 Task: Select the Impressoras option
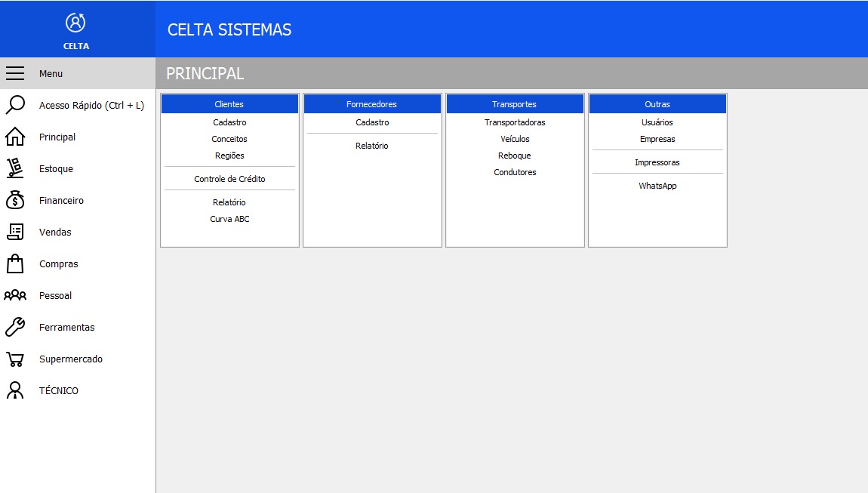pyautogui.click(x=657, y=162)
